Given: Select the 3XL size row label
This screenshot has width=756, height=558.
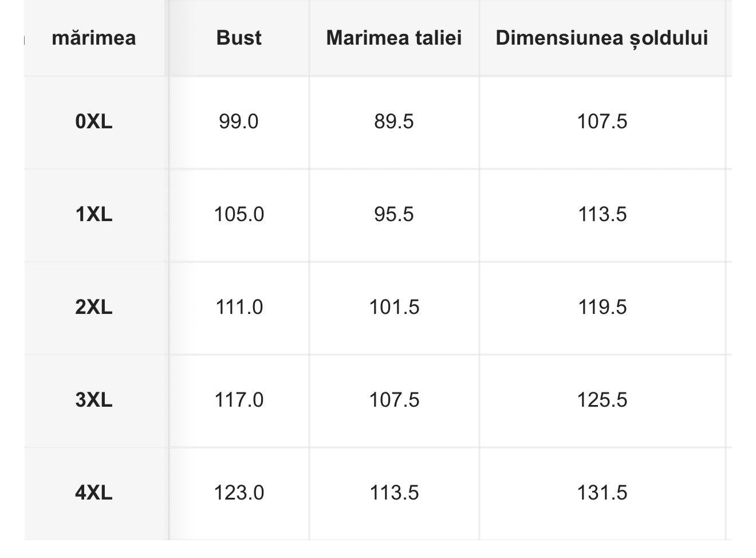Looking at the screenshot, I should point(94,400).
